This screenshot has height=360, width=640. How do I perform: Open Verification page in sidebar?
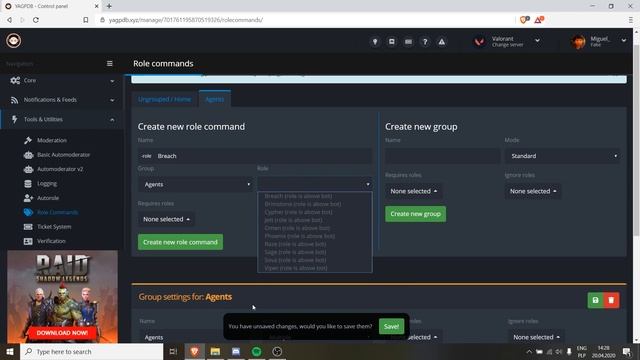tap(51, 241)
